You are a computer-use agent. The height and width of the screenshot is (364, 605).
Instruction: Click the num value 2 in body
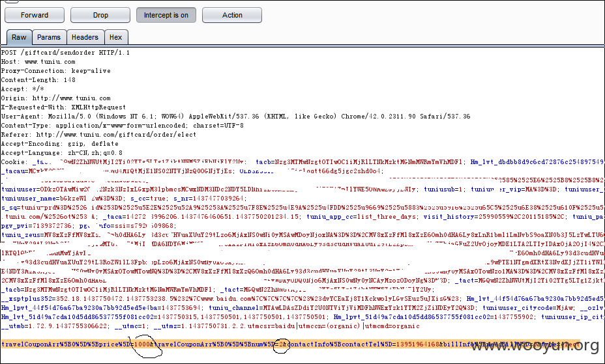click(281, 344)
